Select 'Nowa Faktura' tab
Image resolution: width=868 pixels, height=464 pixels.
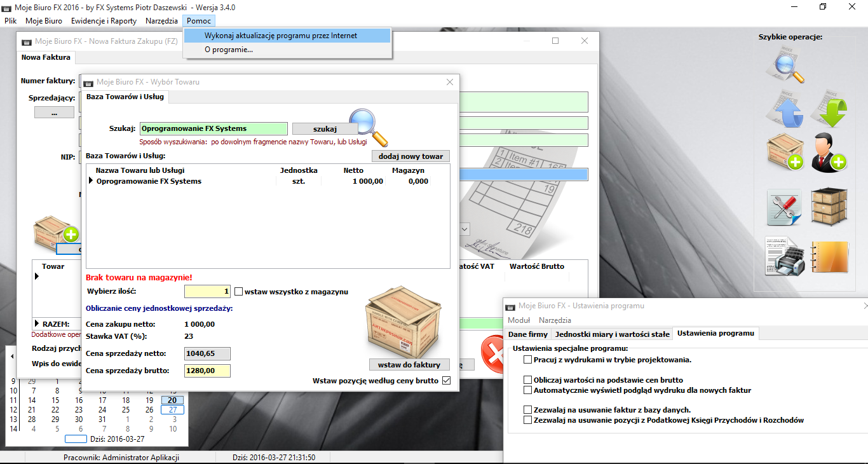[46, 57]
